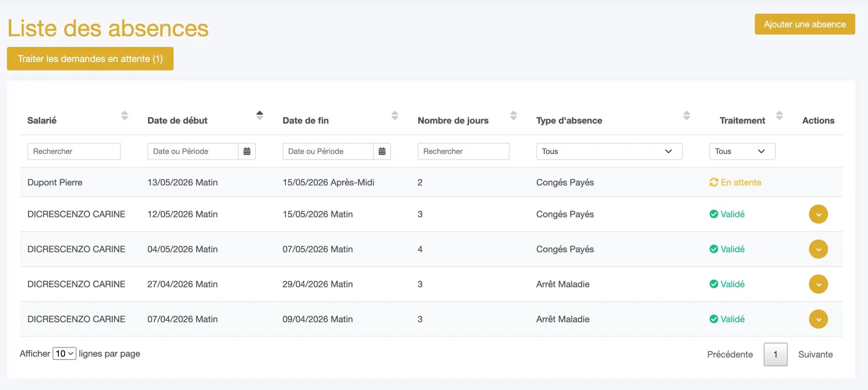Open actions menu for 07/04/2026 absence
This screenshot has height=390, width=868.
pos(818,319)
